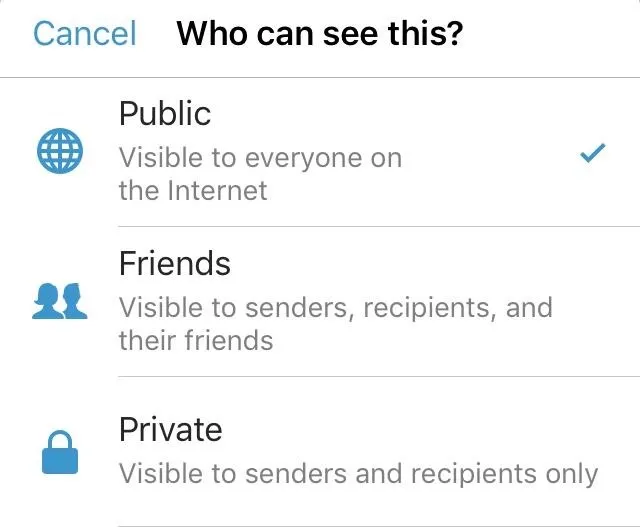
Task: Select the Friends label
Action: (x=175, y=264)
